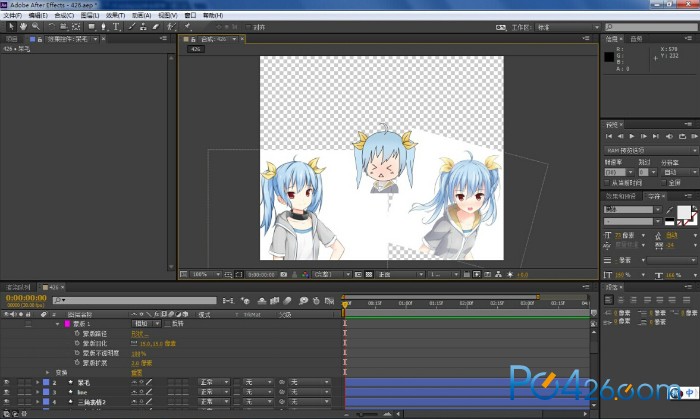Select the Zoom magnifier tool

36,27
